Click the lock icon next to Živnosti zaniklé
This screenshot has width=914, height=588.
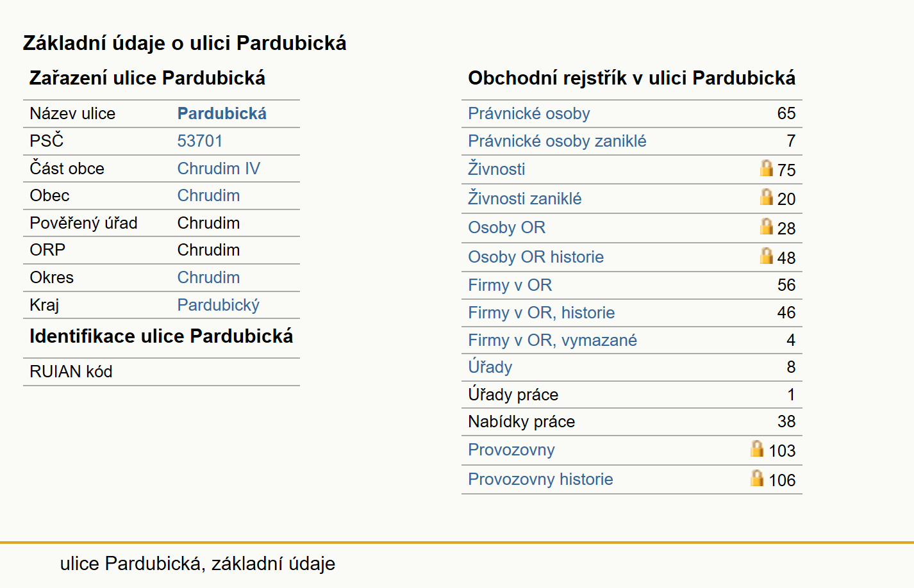[x=766, y=197]
